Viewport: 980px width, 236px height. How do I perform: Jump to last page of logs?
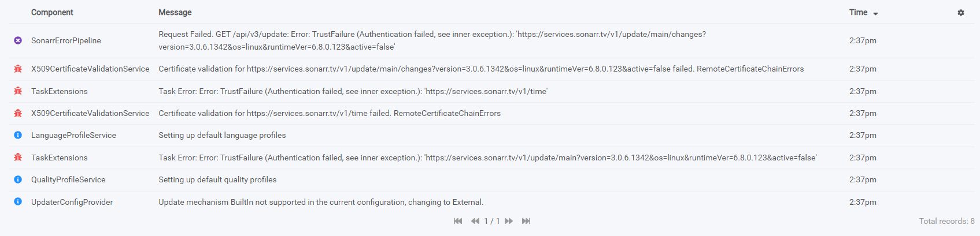pos(526,221)
